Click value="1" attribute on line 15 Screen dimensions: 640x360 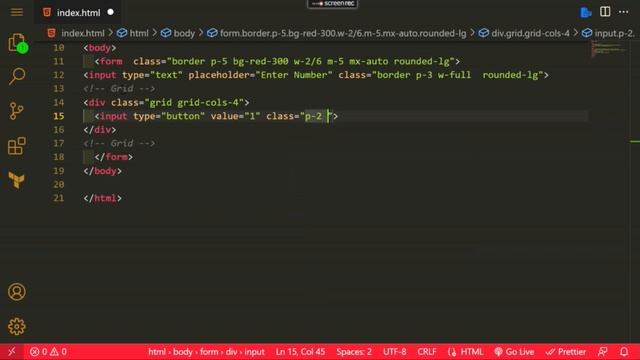(x=235, y=116)
